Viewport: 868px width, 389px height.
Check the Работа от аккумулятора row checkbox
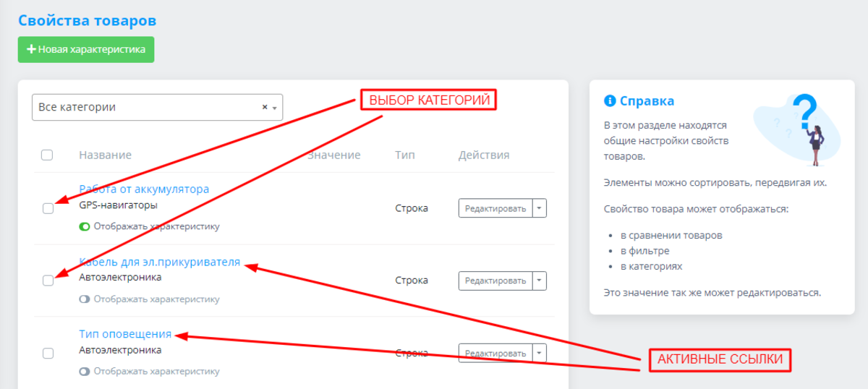pos(48,208)
